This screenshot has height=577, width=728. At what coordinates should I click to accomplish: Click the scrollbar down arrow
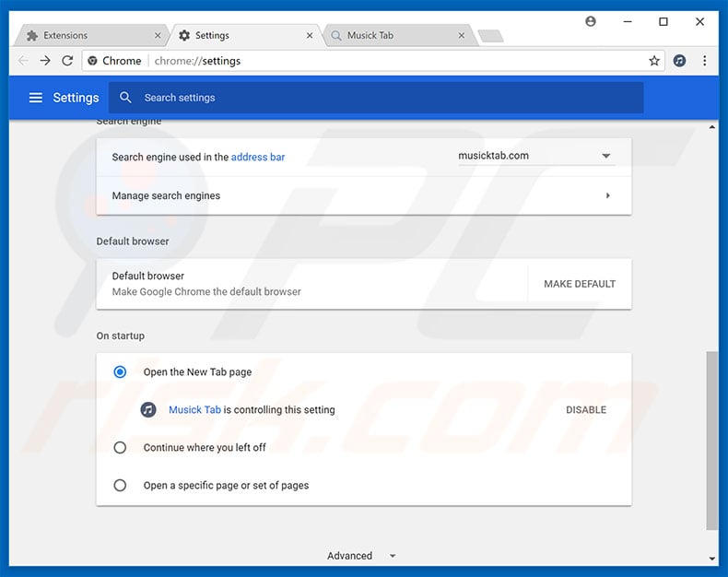(x=711, y=559)
